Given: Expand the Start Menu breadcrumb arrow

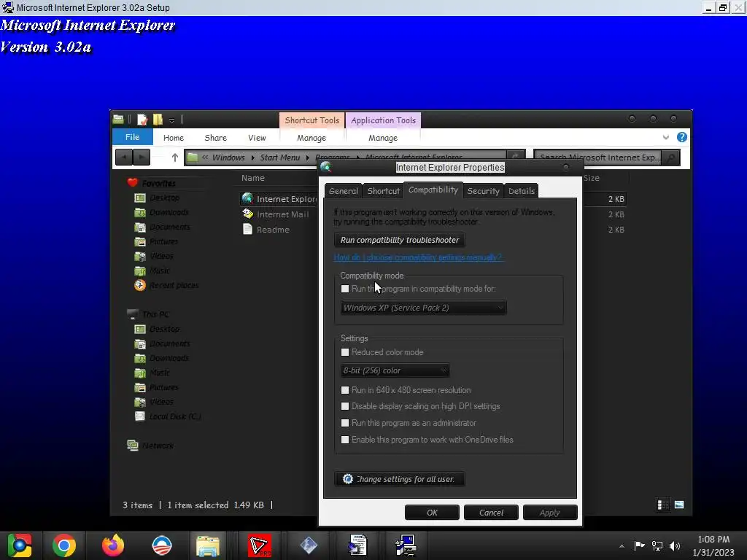Looking at the screenshot, I should (308, 157).
